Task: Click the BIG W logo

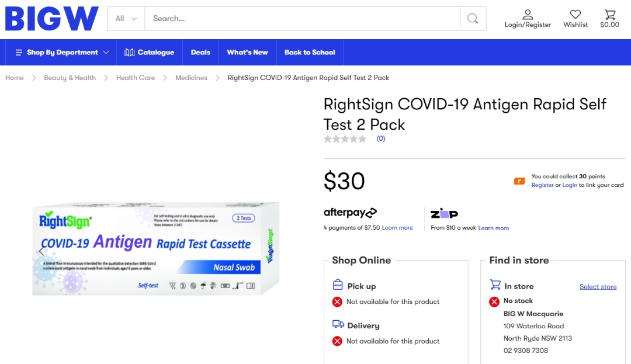Action: (51, 19)
